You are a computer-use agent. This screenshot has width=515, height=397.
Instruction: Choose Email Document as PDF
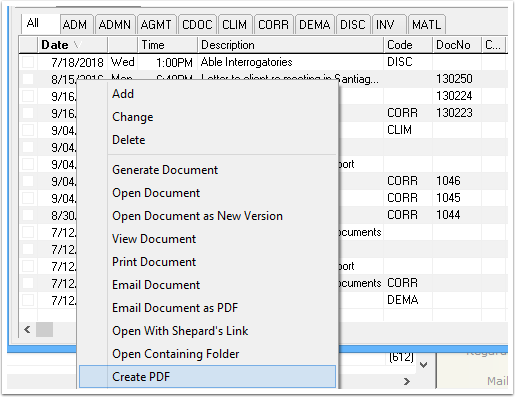pyautogui.click(x=207, y=308)
